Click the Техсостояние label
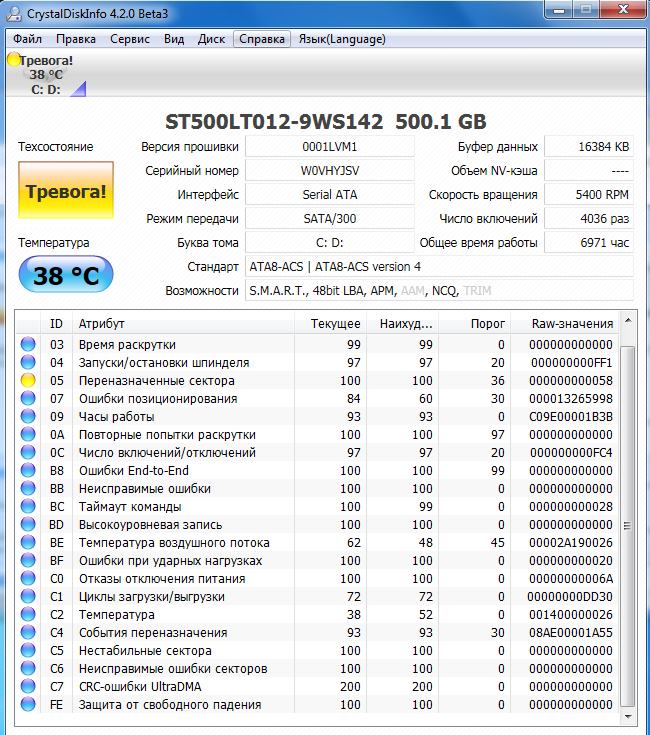The image size is (650, 735). tap(55, 147)
